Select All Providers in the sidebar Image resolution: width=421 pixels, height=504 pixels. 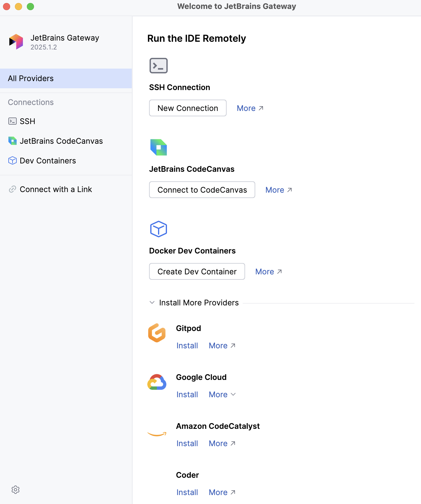(31, 78)
